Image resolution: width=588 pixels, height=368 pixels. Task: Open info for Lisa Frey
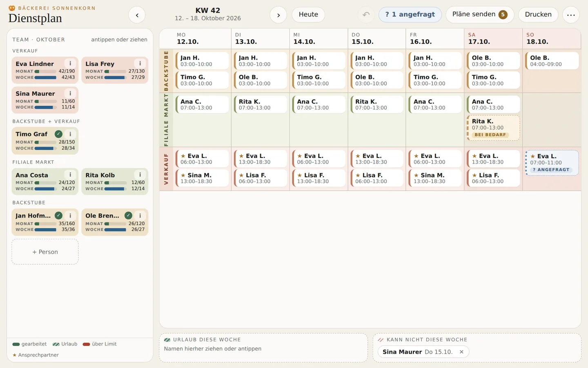pos(140,63)
